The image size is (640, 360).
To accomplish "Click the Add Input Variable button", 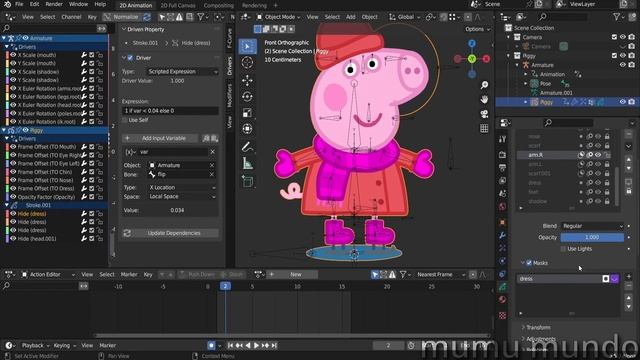I will pos(160,138).
